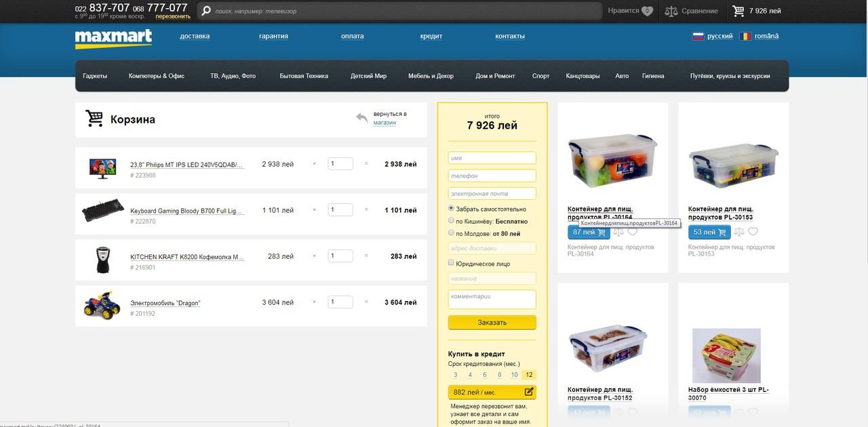The height and width of the screenshot is (427, 868).
Task: Click the комментарии comments box
Action: tap(492, 300)
